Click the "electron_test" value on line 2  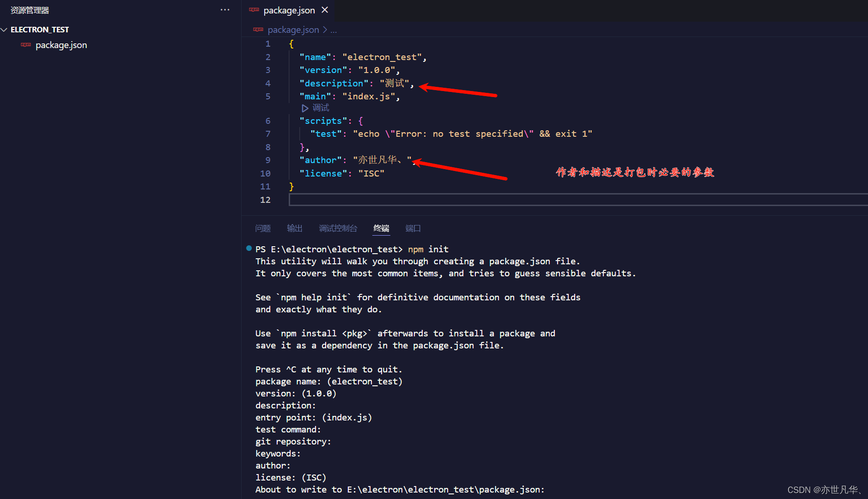(382, 57)
